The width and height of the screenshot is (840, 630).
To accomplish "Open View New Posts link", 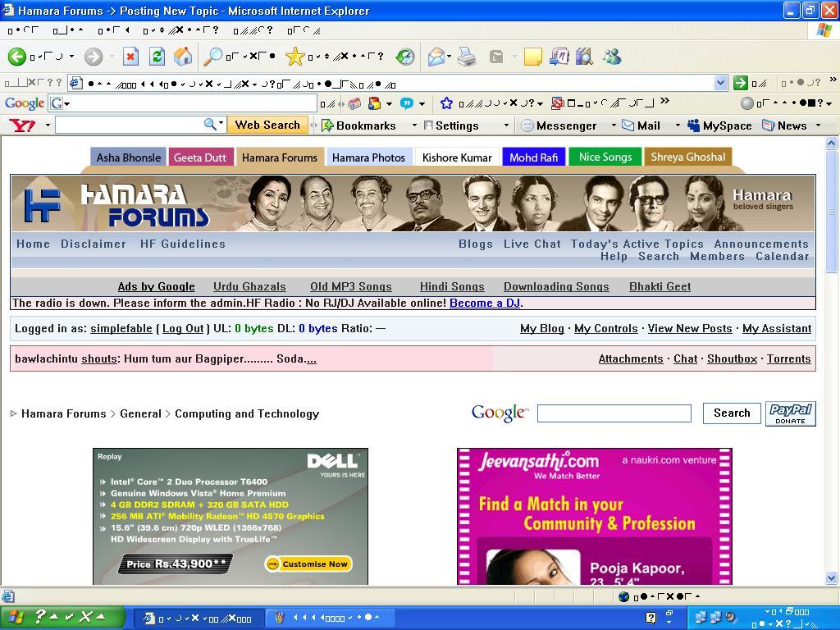I will pos(689,328).
